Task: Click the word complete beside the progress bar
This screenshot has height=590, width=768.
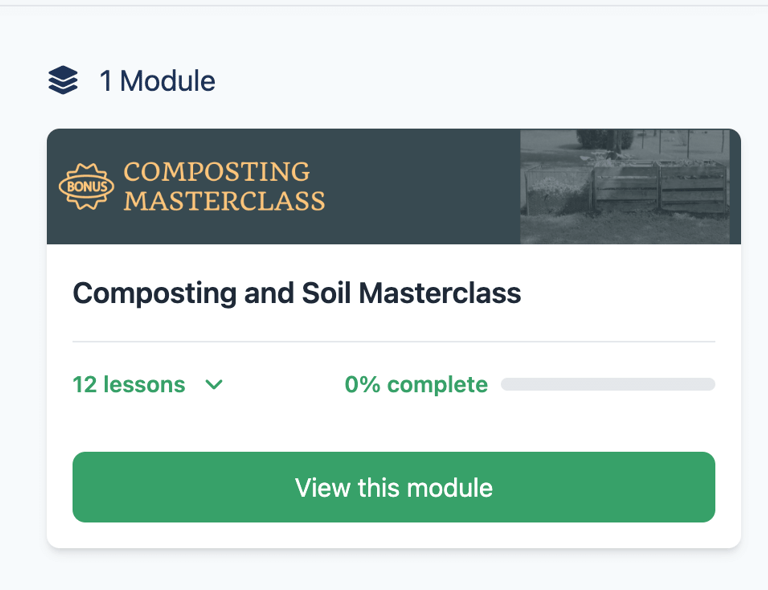Action: click(438, 385)
